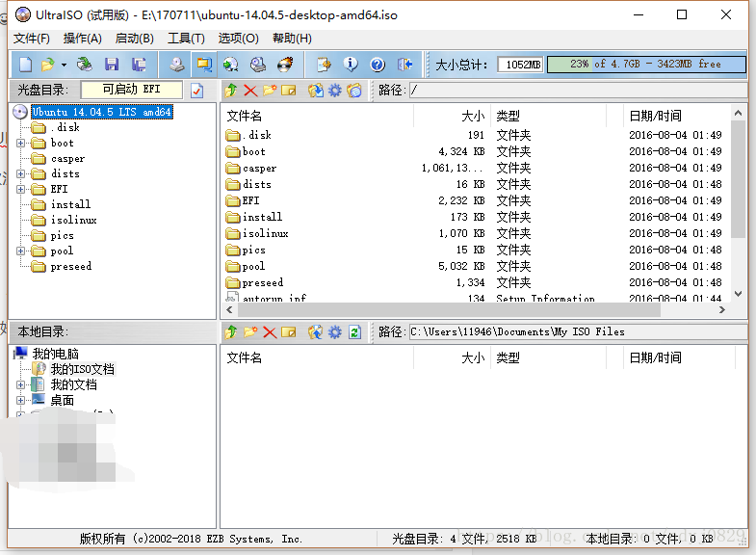The image size is (756, 555).
Task: Click the highlighted compress ISO toolbar icon
Action: pyautogui.click(x=204, y=65)
